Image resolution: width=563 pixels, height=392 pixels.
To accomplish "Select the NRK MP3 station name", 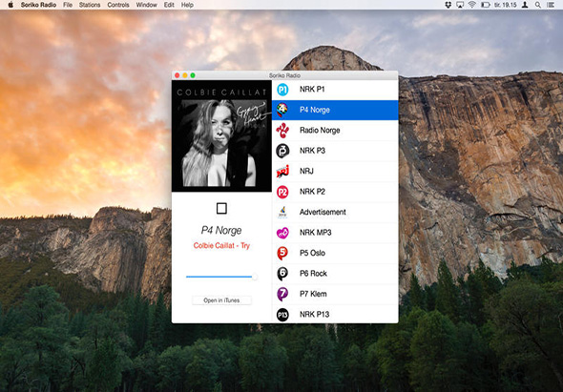I will tap(315, 233).
